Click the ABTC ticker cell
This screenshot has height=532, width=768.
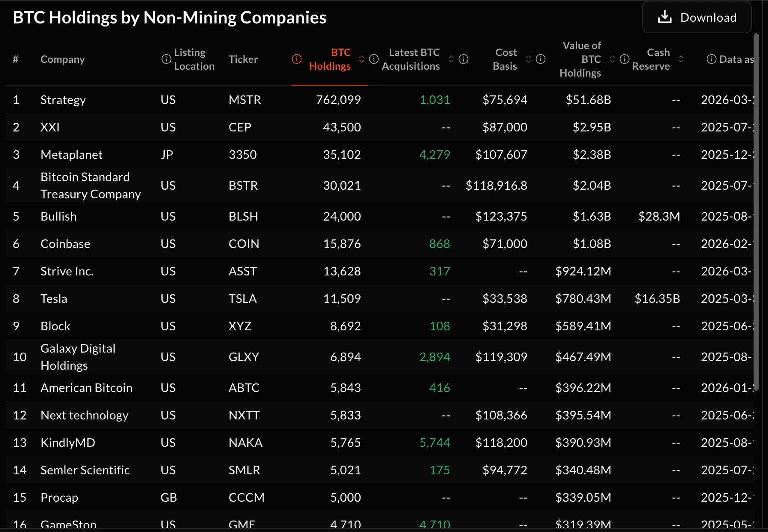click(244, 388)
